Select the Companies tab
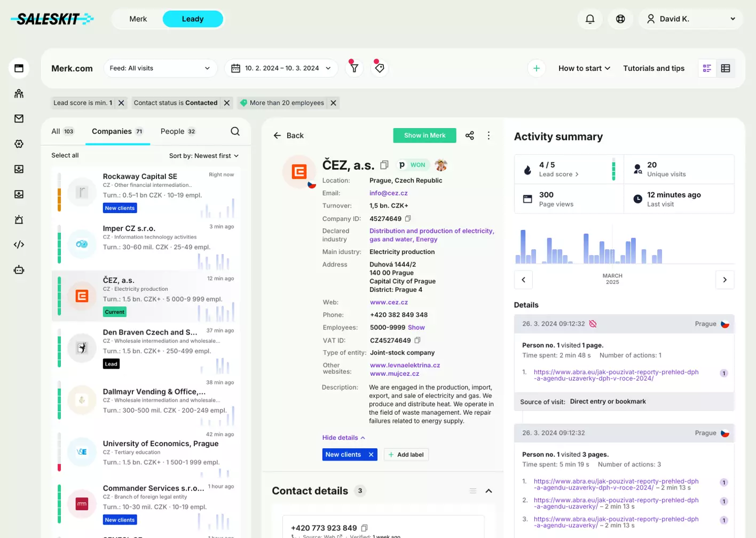The image size is (756, 538). coord(117,131)
